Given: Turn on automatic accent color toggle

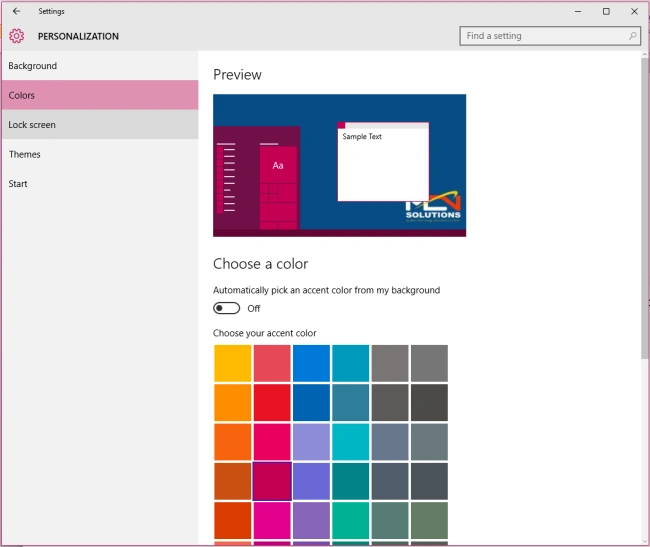Looking at the screenshot, I should pos(226,308).
